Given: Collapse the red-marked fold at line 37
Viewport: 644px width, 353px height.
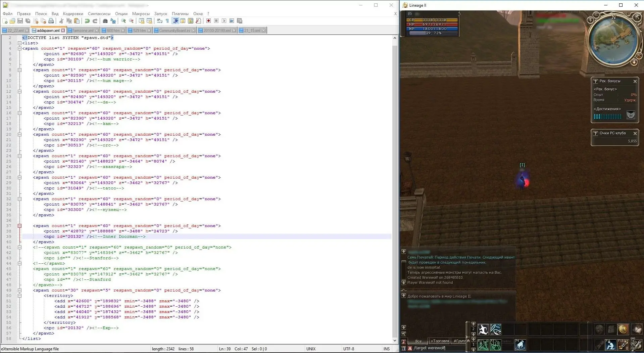Looking at the screenshot, I should [19, 226].
